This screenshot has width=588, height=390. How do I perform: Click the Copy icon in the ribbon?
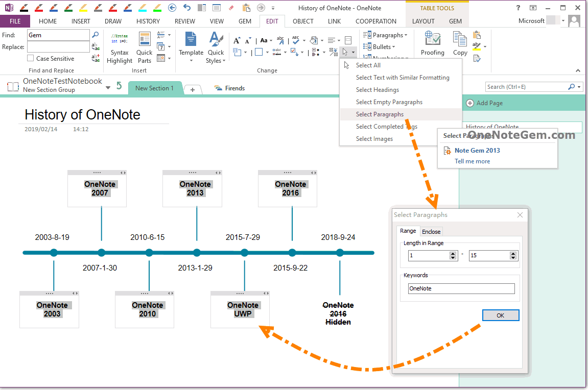point(460,43)
